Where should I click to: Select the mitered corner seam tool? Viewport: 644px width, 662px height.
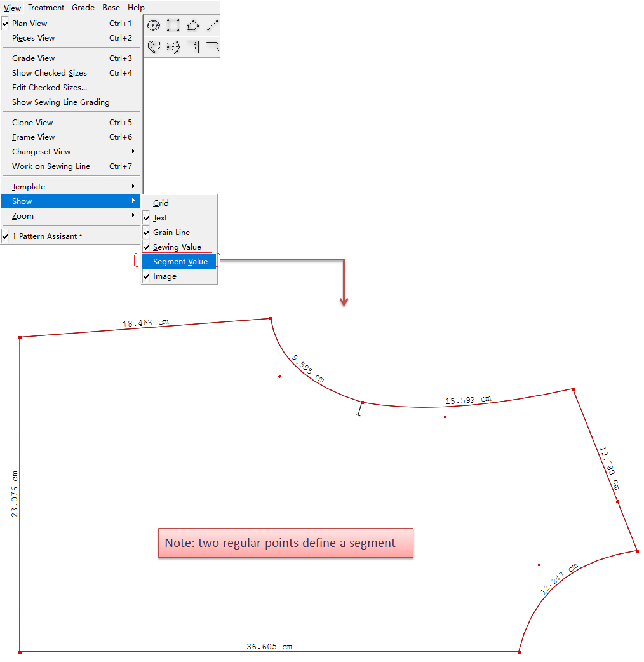pyautogui.click(x=213, y=46)
